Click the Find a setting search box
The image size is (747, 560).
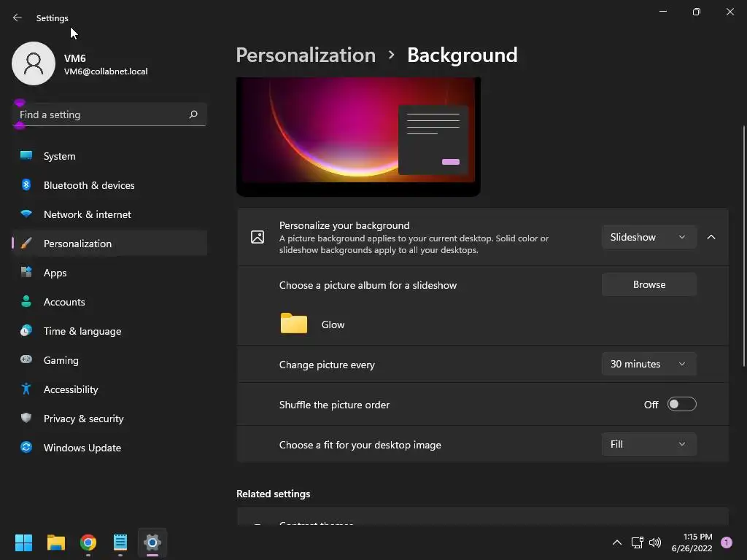[x=109, y=114]
